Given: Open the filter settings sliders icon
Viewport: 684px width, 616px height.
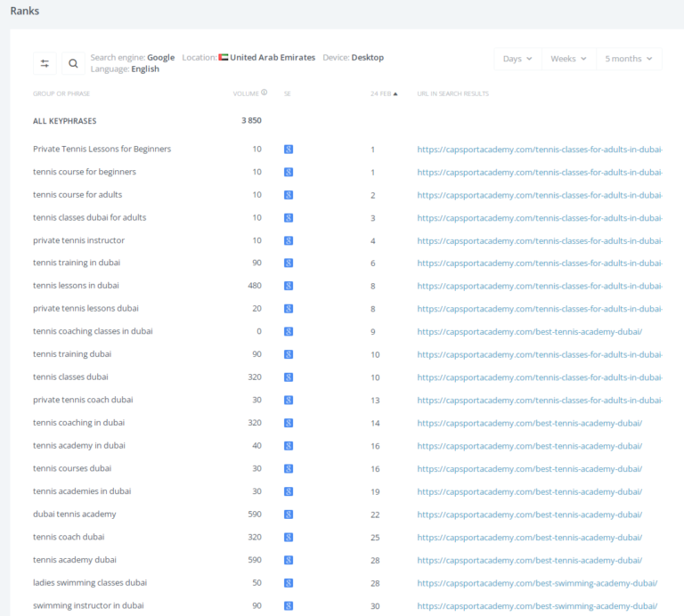Looking at the screenshot, I should pos(45,64).
